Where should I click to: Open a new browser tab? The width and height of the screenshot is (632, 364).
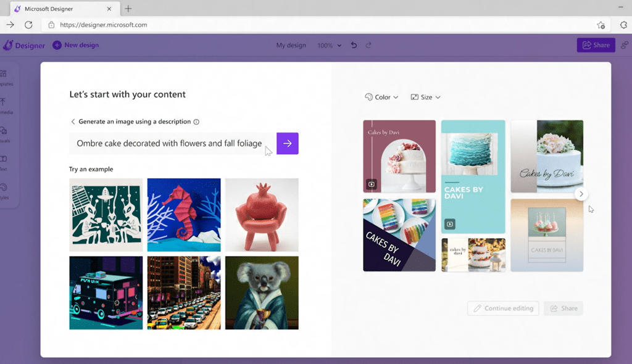click(x=128, y=9)
